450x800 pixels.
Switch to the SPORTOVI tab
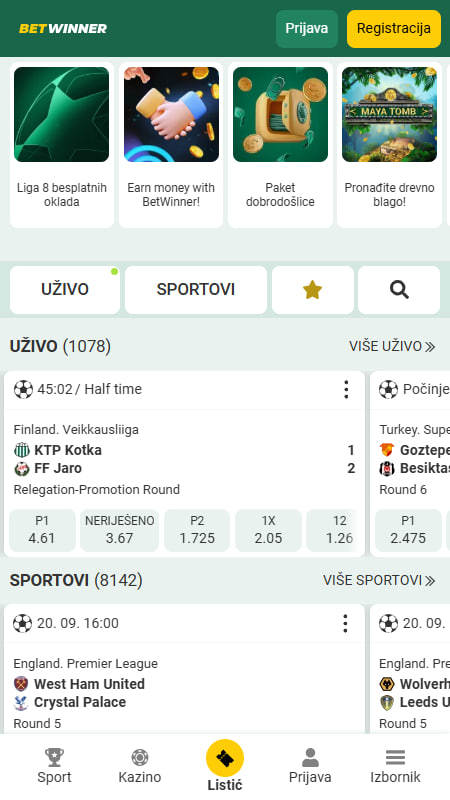196,290
